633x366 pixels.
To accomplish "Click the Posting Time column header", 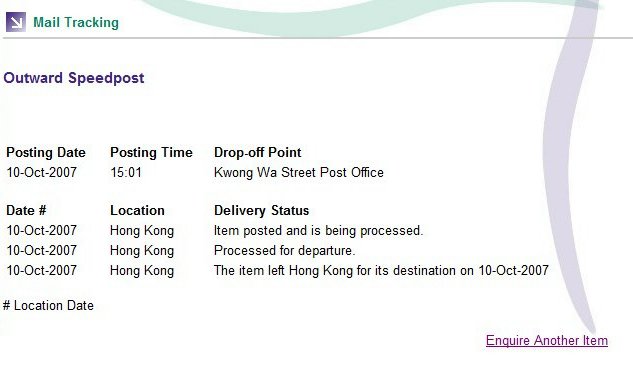I will pos(151,153).
